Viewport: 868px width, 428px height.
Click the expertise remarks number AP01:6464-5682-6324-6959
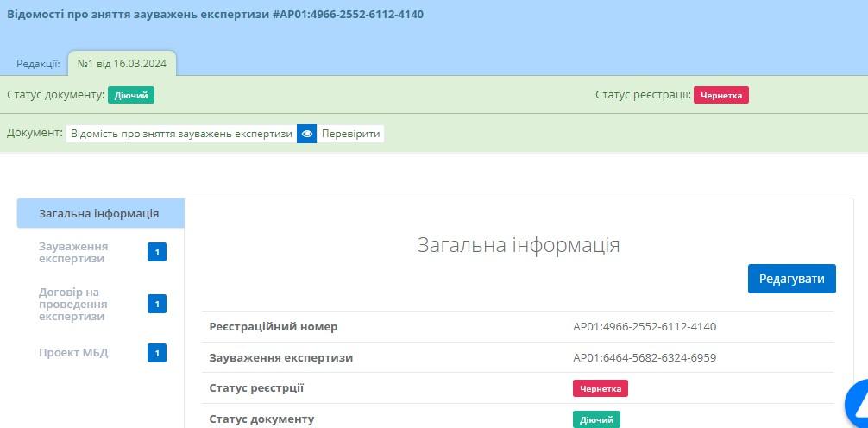pyautogui.click(x=644, y=357)
